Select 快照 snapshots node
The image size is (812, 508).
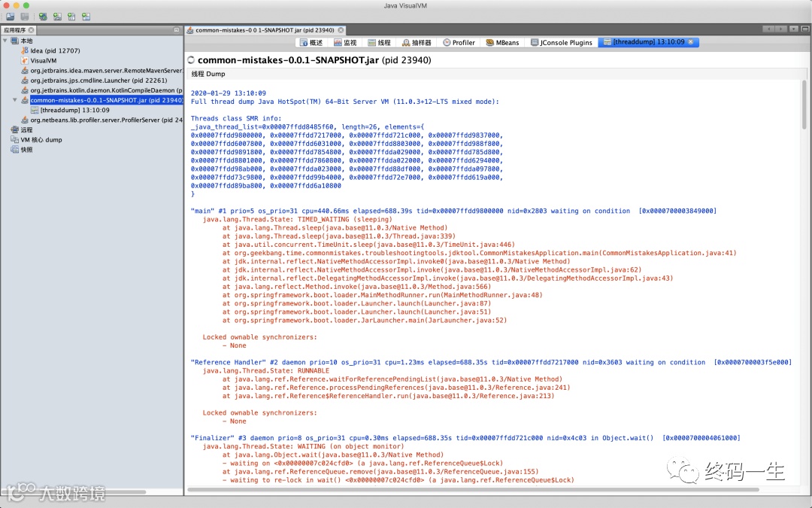[x=26, y=149]
